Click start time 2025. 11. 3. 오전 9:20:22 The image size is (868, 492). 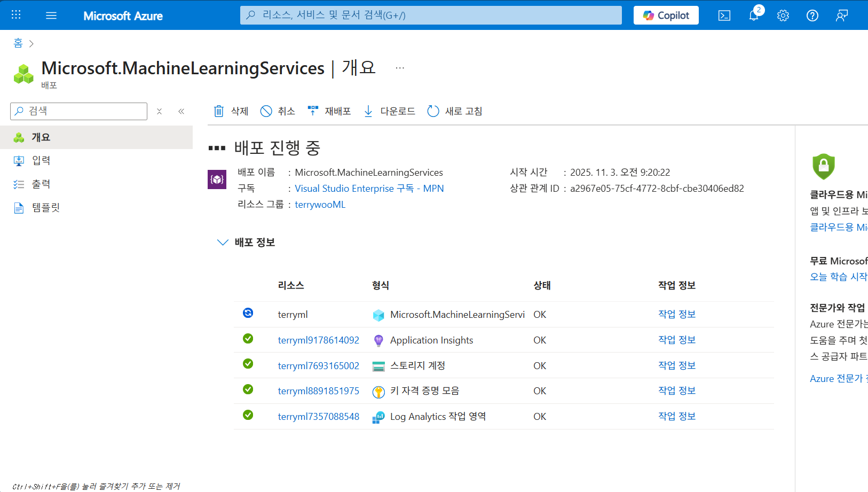(x=620, y=173)
